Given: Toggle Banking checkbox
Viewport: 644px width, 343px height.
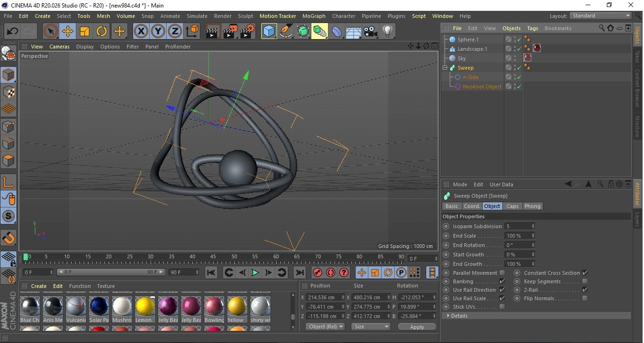Looking at the screenshot, I should pyautogui.click(x=502, y=281).
